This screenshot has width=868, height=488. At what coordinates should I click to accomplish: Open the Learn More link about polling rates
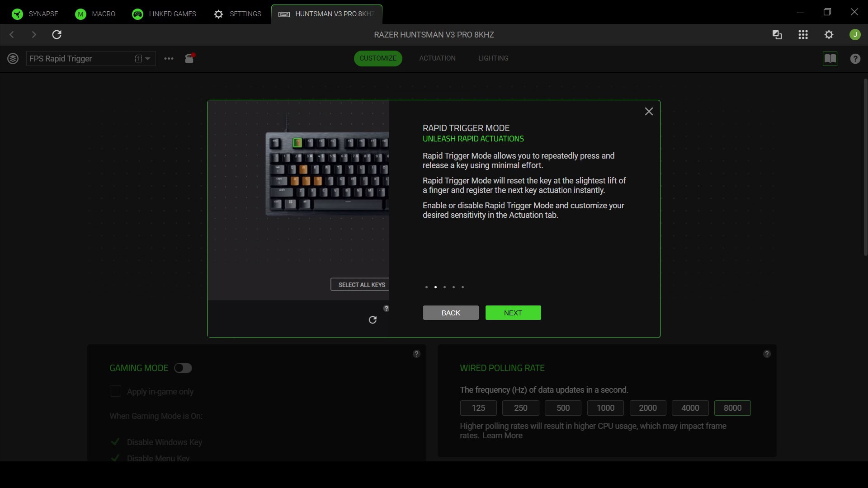click(502, 435)
